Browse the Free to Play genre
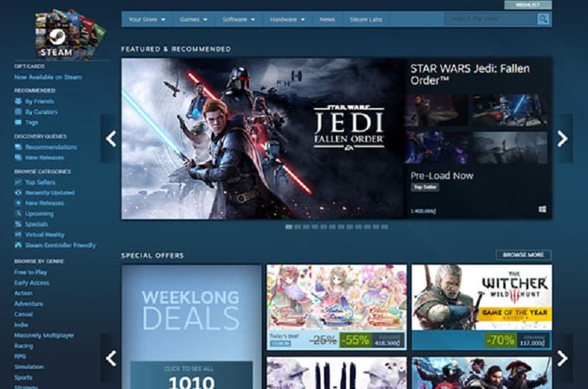The height and width of the screenshot is (389, 588). point(30,272)
